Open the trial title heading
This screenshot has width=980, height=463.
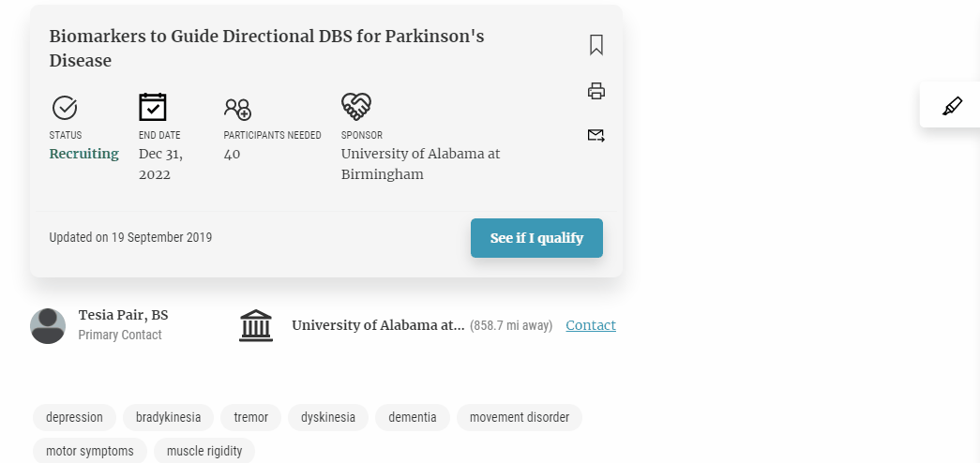[266, 49]
